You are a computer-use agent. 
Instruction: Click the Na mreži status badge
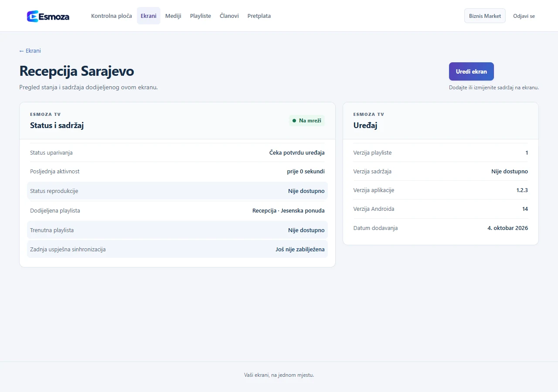pyautogui.click(x=307, y=121)
